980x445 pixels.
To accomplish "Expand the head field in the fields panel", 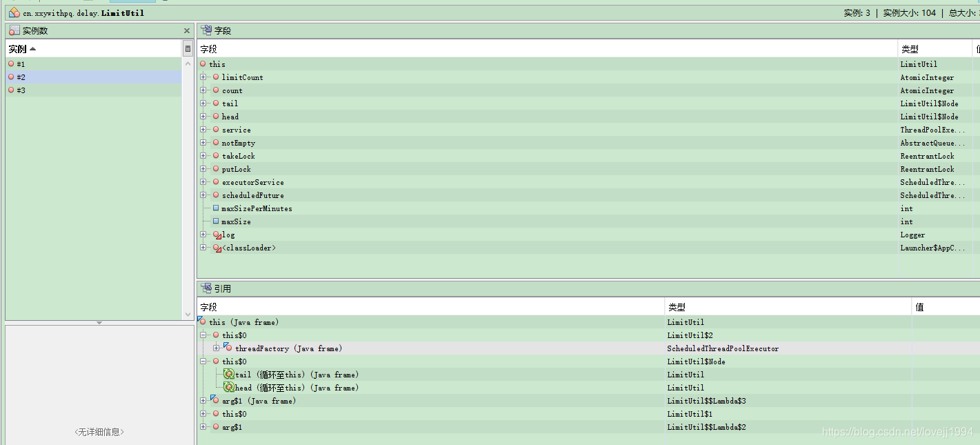I will click(203, 117).
